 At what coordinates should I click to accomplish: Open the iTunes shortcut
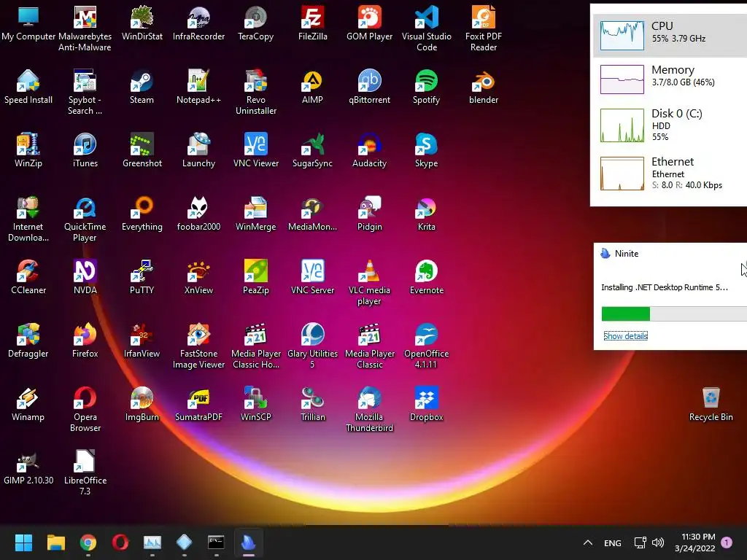click(85, 150)
